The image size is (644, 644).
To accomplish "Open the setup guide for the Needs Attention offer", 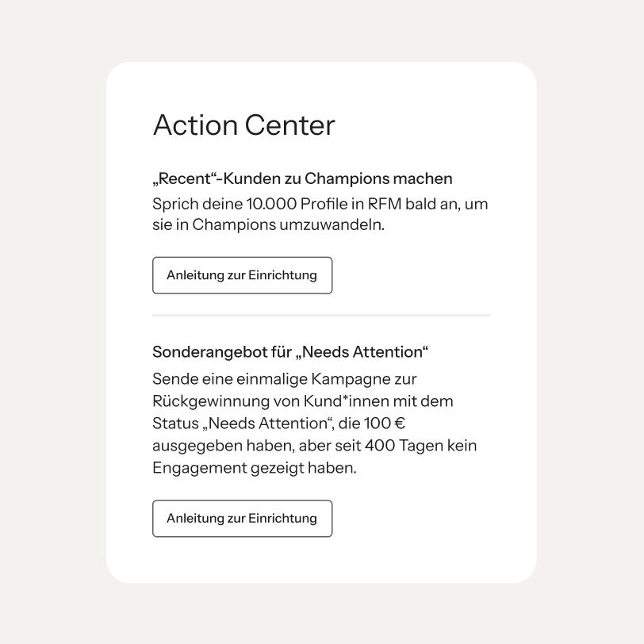I will (243, 519).
